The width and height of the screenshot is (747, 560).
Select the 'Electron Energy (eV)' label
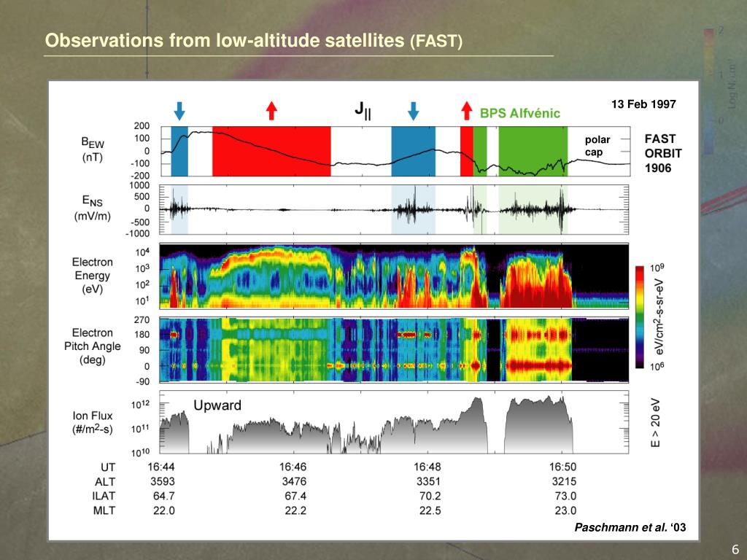point(93,276)
